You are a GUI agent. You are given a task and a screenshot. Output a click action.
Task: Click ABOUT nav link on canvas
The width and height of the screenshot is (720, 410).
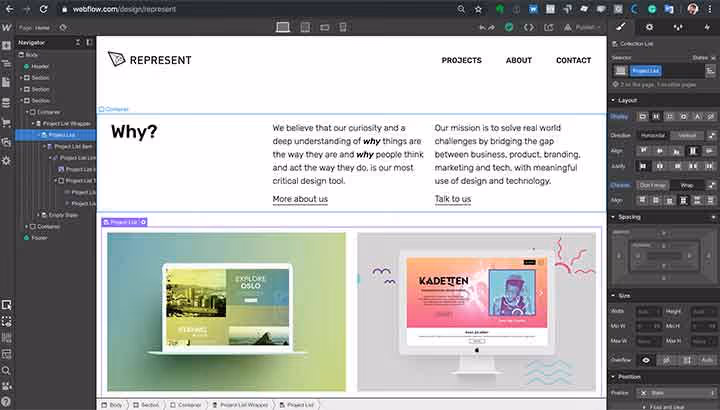pyautogui.click(x=519, y=60)
